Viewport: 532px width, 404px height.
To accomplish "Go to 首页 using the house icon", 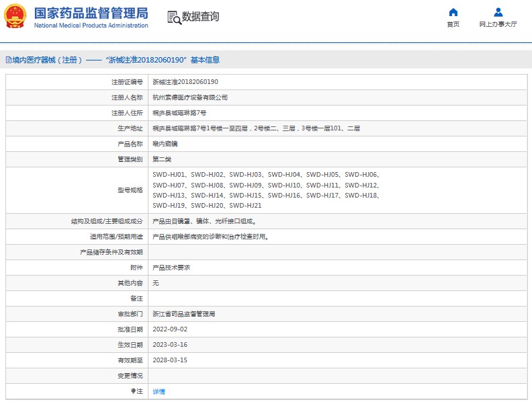I will 453,12.
